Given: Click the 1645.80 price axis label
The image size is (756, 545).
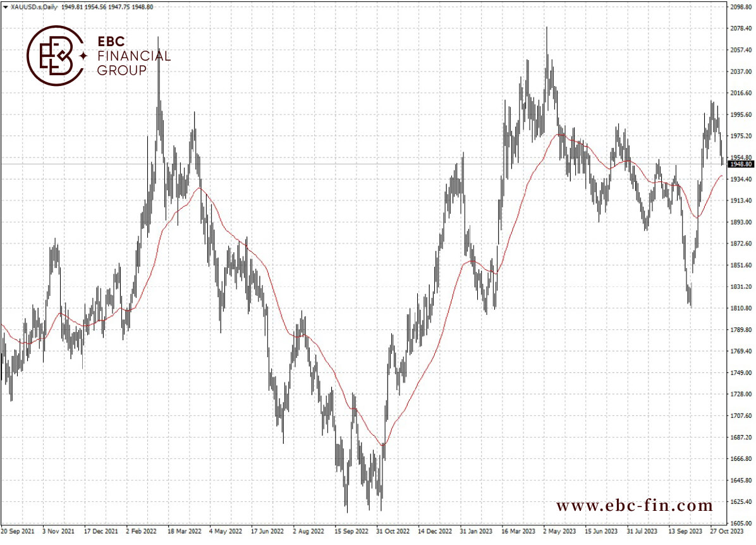Looking at the screenshot, I should click(x=741, y=481).
